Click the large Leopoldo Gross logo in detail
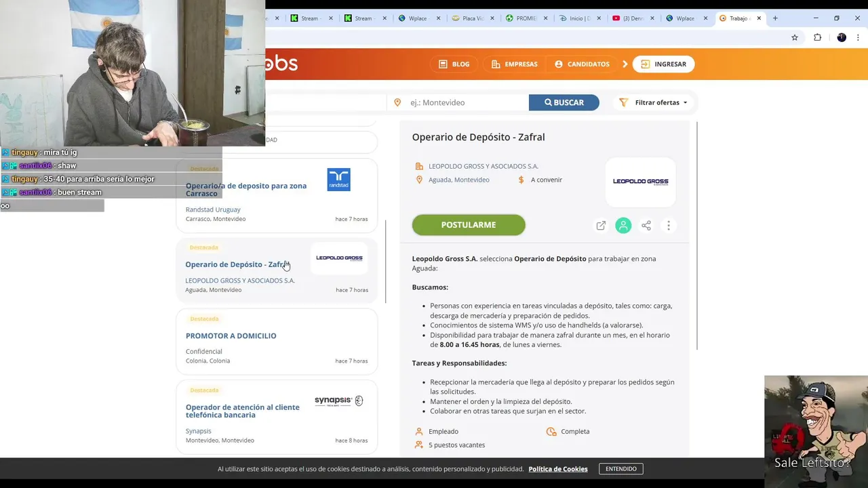 pyautogui.click(x=641, y=182)
